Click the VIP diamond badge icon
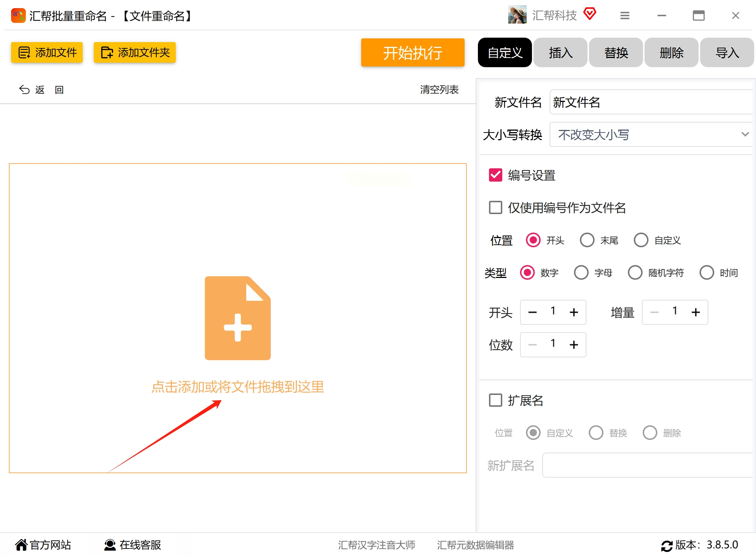 click(x=590, y=14)
